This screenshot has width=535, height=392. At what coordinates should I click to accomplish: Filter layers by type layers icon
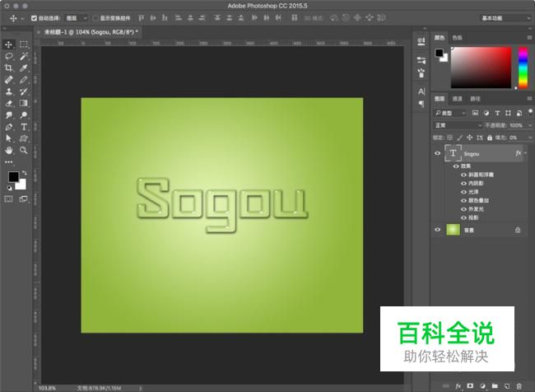click(x=497, y=113)
